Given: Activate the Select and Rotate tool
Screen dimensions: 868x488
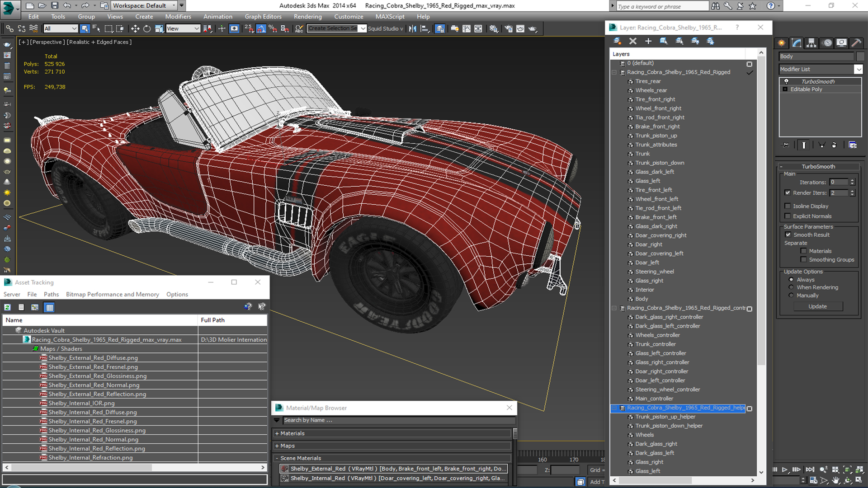Looking at the screenshot, I should tap(147, 28).
